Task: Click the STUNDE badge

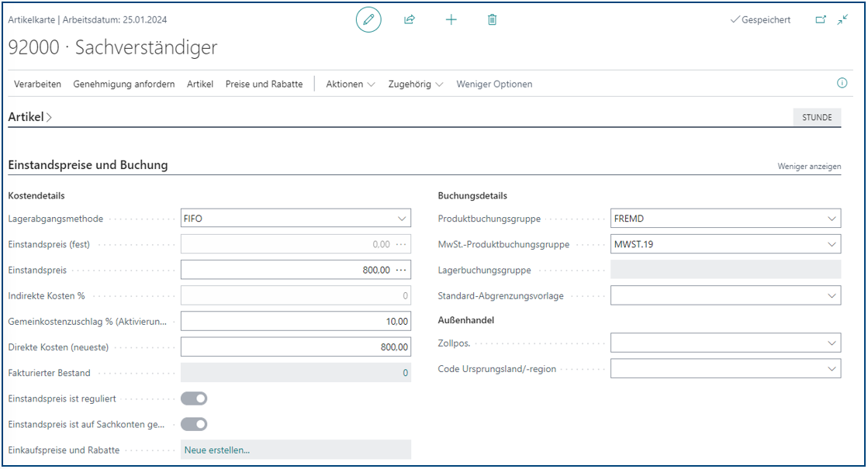Action: pos(817,117)
